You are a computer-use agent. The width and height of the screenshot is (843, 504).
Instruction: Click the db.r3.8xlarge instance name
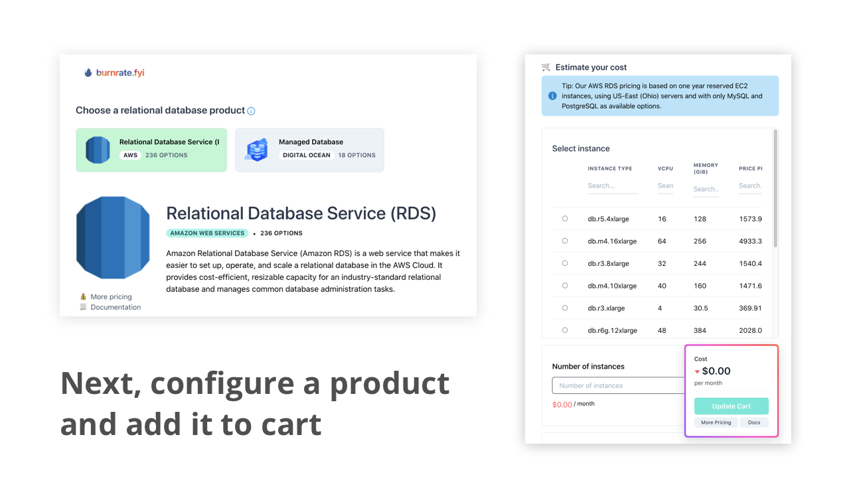[x=608, y=264]
